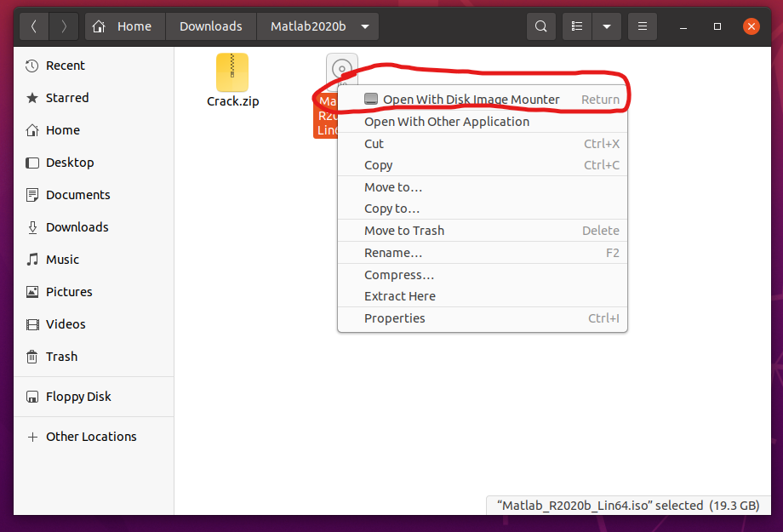Choose Compress… from the context menu
Screen dimensions: 783x532
(483, 275)
